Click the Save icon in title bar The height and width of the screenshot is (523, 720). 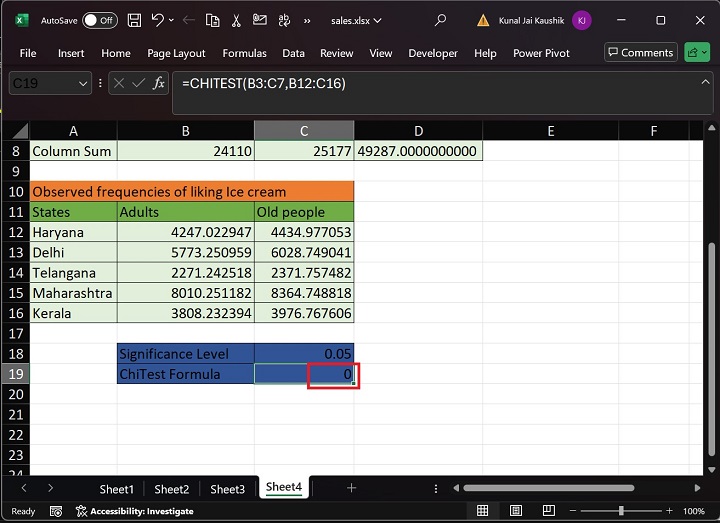[x=134, y=20]
